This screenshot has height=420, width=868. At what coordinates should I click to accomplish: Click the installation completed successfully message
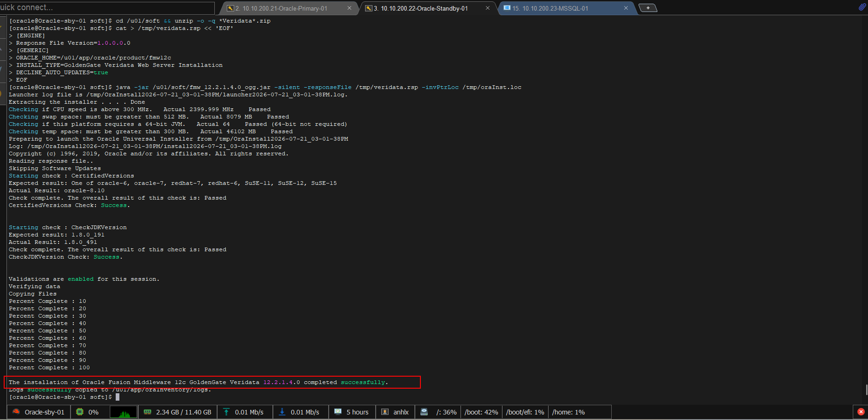(x=199, y=382)
